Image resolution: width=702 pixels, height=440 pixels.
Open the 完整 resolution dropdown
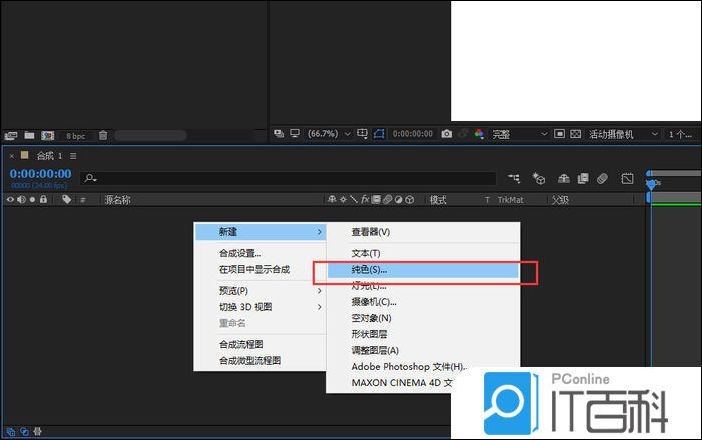coord(519,134)
